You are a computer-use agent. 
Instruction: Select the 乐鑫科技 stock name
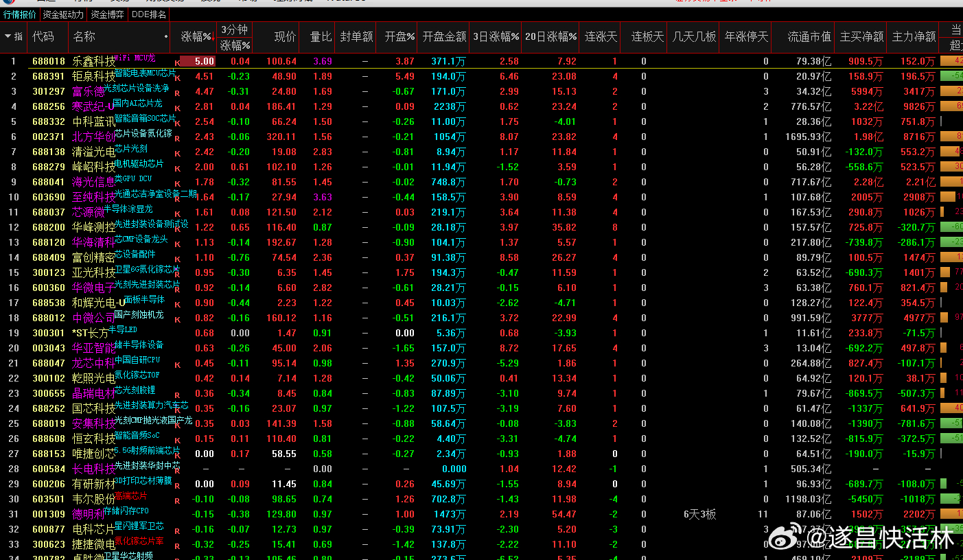click(94, 62)
